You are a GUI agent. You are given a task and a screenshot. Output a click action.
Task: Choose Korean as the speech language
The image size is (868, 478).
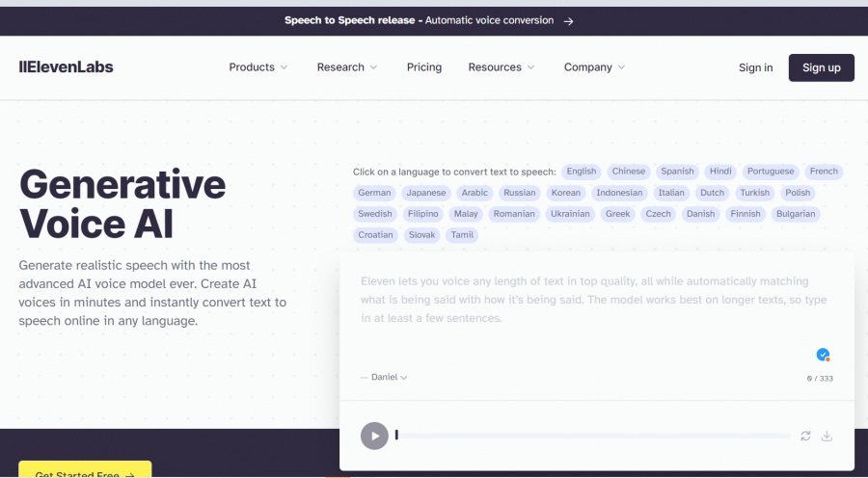[x=566, y=193]
